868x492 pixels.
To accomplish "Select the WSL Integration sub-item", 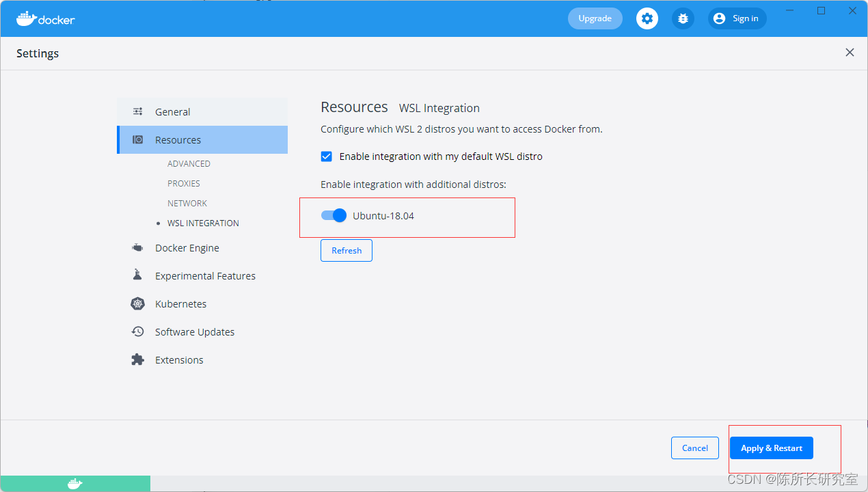I will pyautogui.click(x=203, y=223).
